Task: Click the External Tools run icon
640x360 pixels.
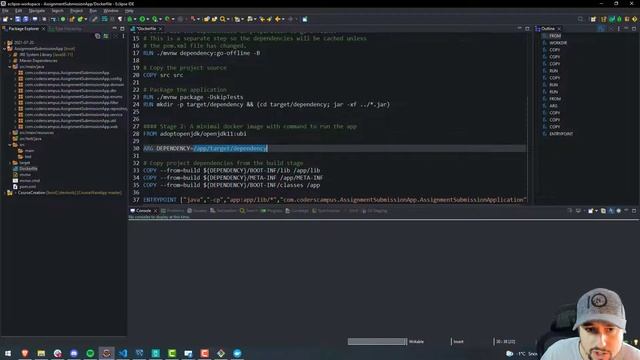Action: [167, 19]
